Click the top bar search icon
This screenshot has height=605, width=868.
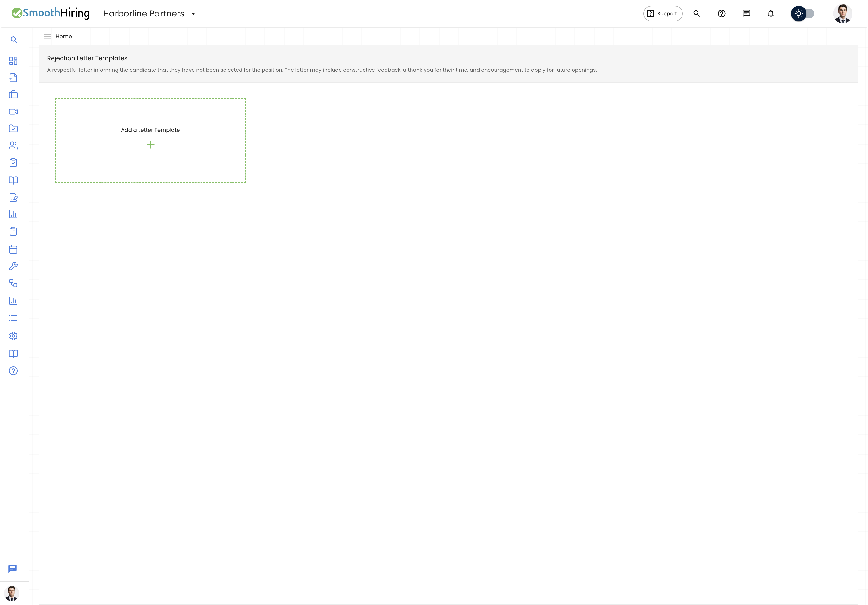(697, 14)
